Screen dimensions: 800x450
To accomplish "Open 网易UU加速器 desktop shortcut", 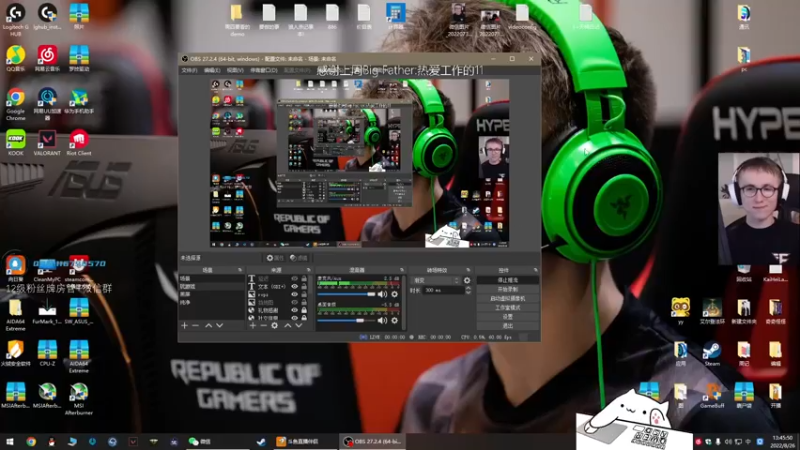I will pyautogui.click(x=47, y=104).
